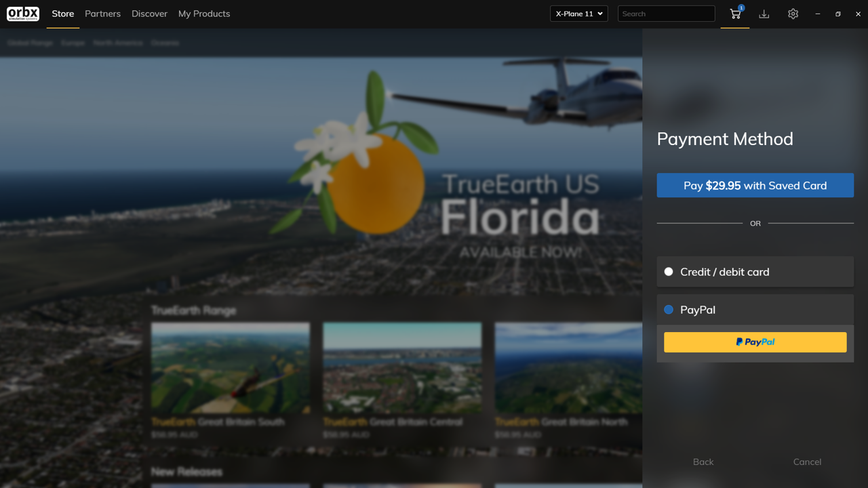Go to the Store tab
The width and height of the screenshot is (868, 488).
click(63, 14)
